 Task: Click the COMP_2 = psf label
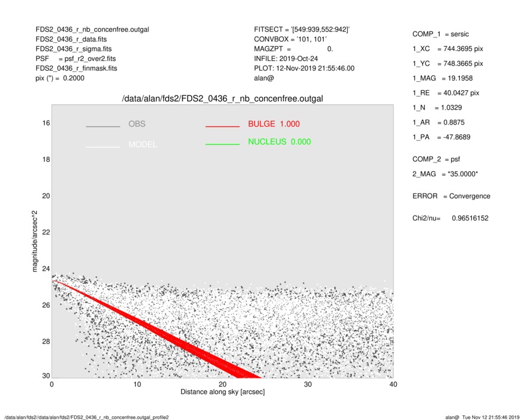coord(435,159)
